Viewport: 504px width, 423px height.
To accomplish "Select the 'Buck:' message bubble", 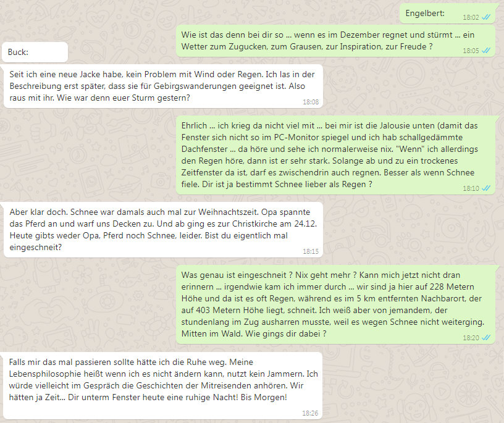I will [x=35, y=52].
